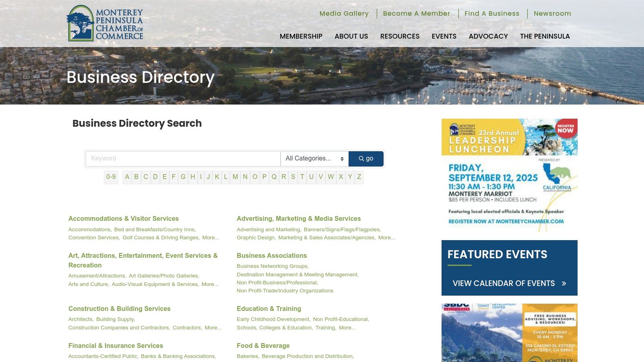Click VIEW CALENDAR OF EVENTS
This screenshot has width=644, height=362.
(504, 283)
